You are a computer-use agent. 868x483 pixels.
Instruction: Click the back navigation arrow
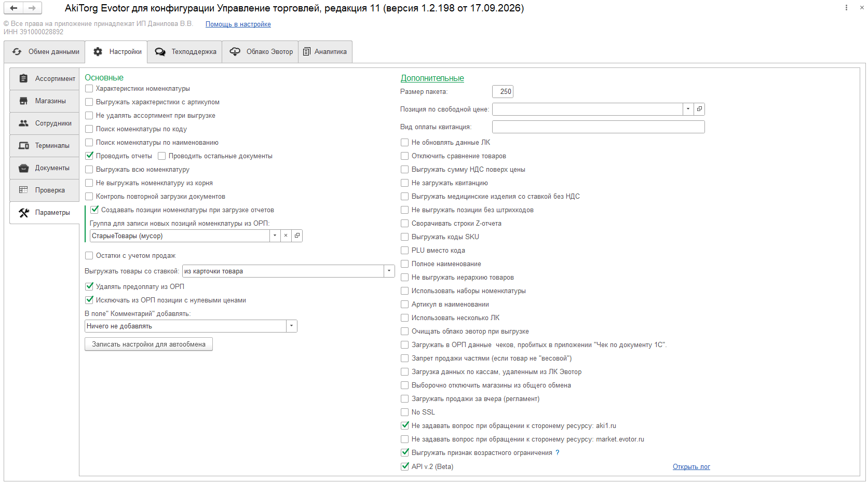(x=13, y=8)
